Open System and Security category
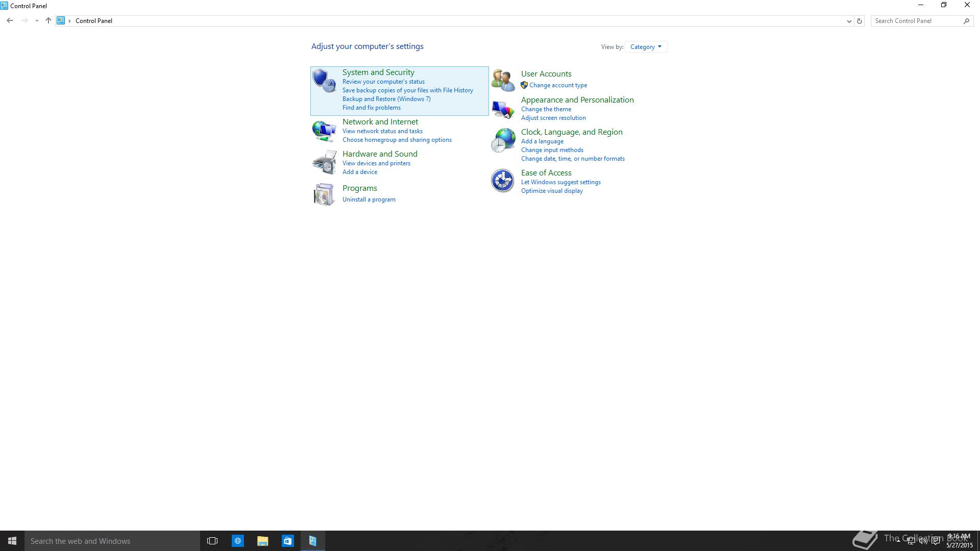 point(378,72)
